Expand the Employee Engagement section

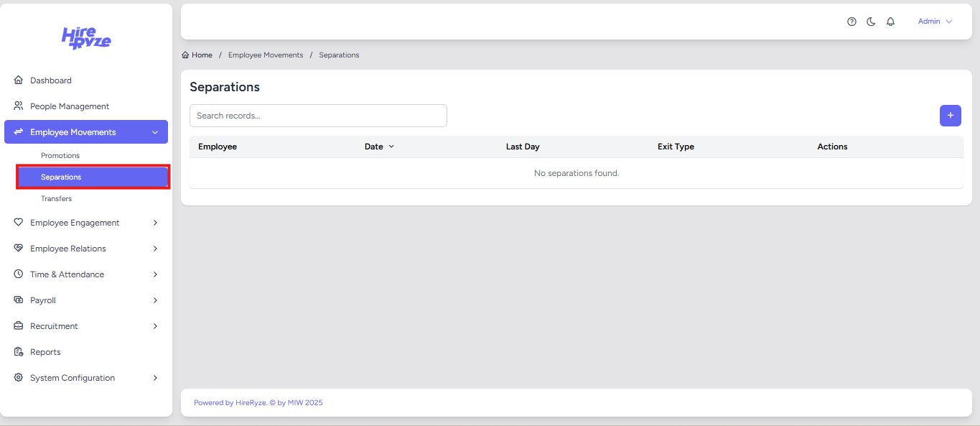tap(155, 223)
